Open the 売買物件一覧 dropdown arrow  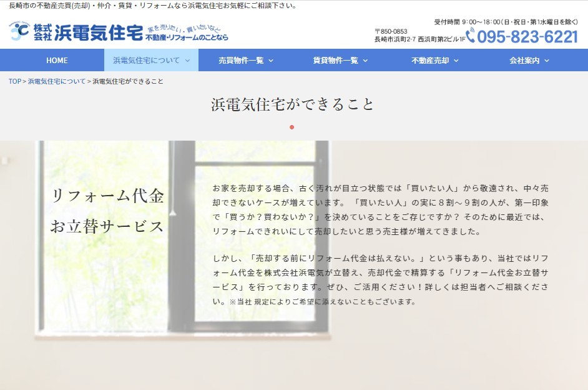[x=272, y=61]
